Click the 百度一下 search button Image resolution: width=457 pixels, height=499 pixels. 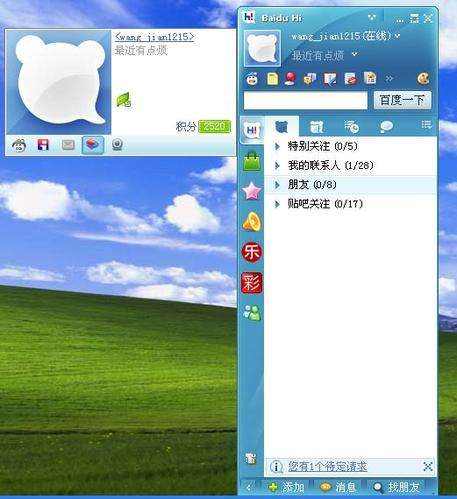(402, 100)
